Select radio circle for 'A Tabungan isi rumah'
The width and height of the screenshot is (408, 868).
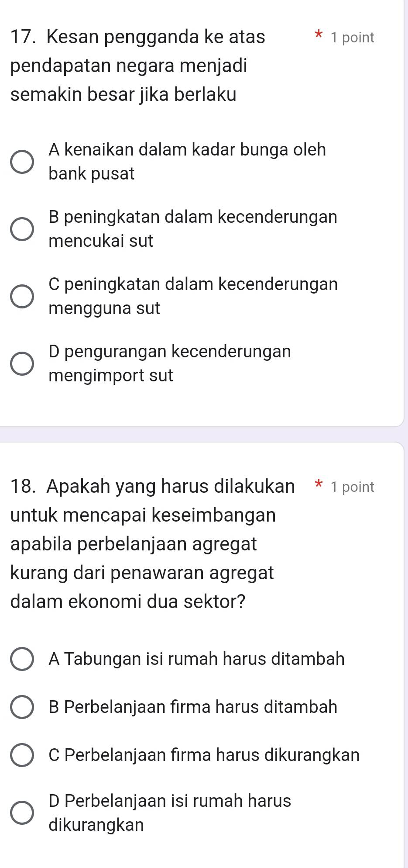click(x=22, y=659)
